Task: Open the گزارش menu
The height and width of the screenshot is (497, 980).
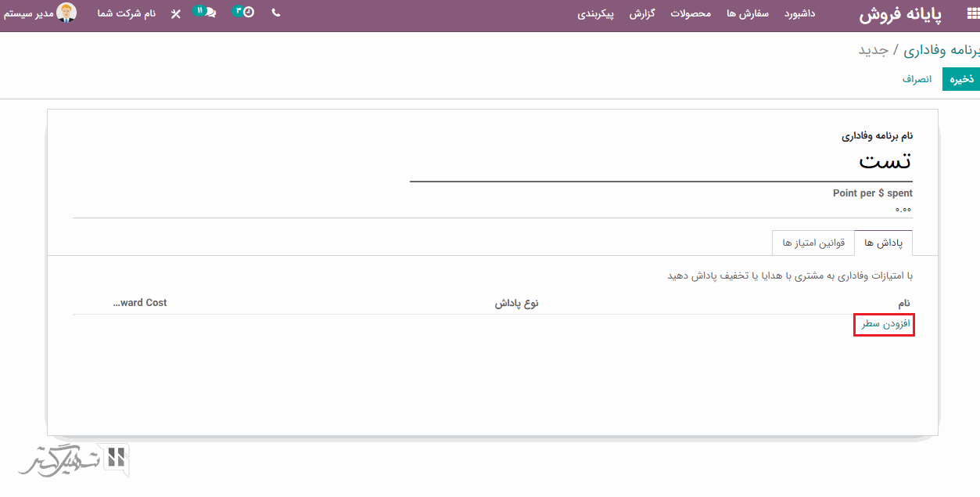Action: (642, 14)
